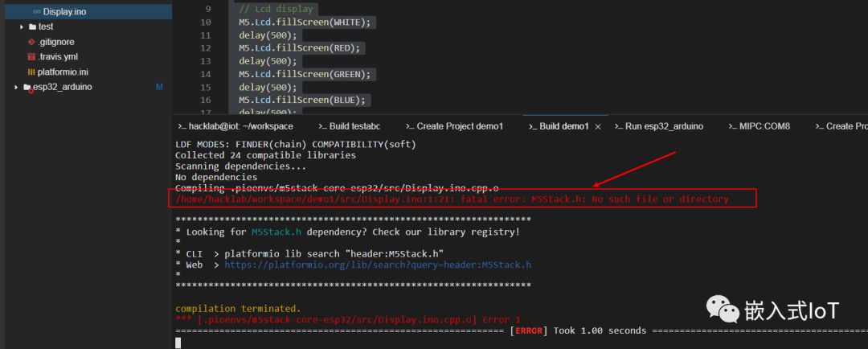868x349 pixels.
Task: Expand the test folder
Action: 22,27
